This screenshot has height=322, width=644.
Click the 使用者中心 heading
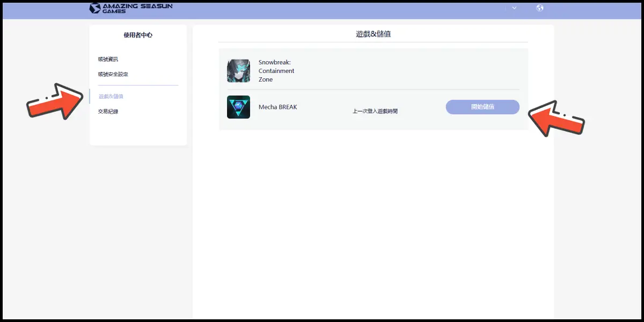[138, 35]
